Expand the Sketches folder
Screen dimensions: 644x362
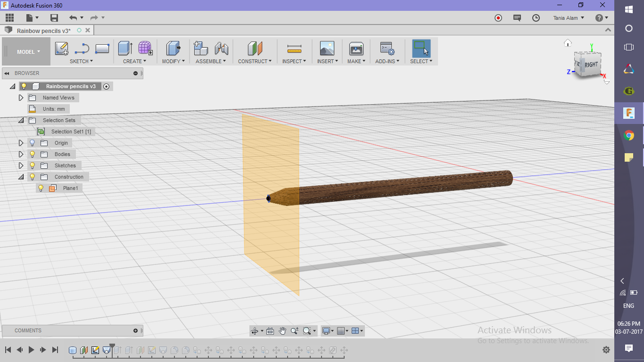(21, 165)
